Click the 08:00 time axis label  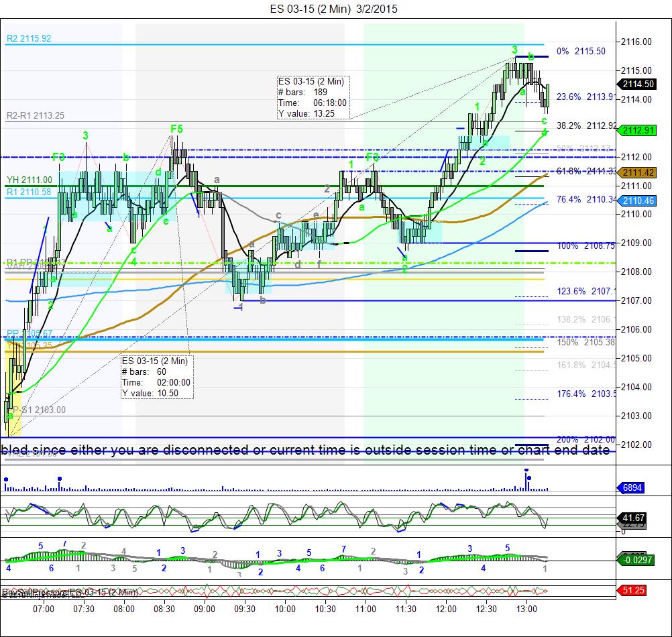(124, 609)
